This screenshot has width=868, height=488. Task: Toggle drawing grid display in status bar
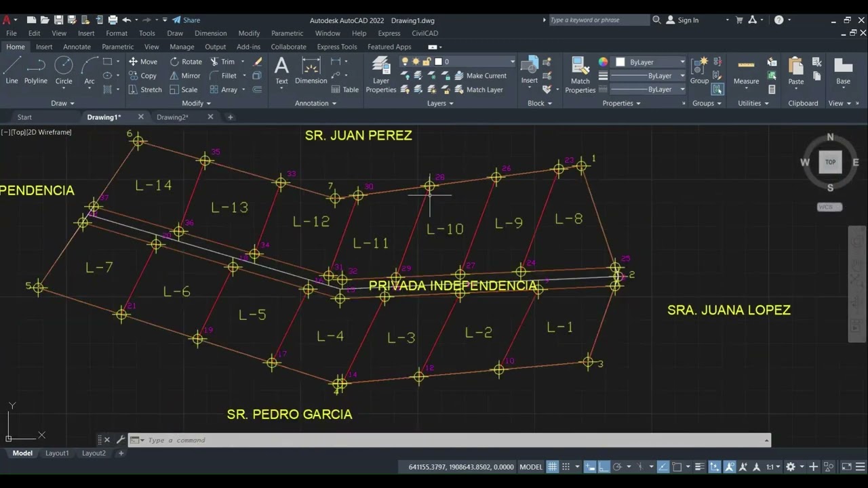tap(553, 467)
